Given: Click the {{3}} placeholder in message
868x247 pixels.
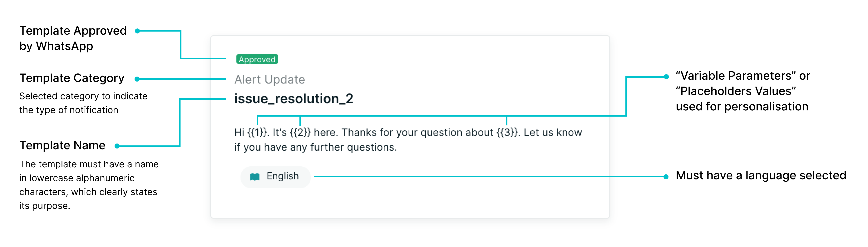Looking at the screenshot, I should pyautogui.click(x=507, y=132).
